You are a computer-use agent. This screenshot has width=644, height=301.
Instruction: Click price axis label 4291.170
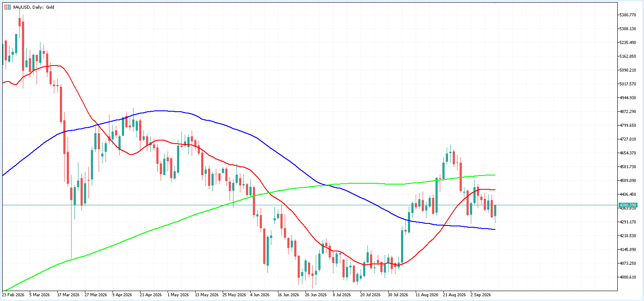[x=628, y=222]
